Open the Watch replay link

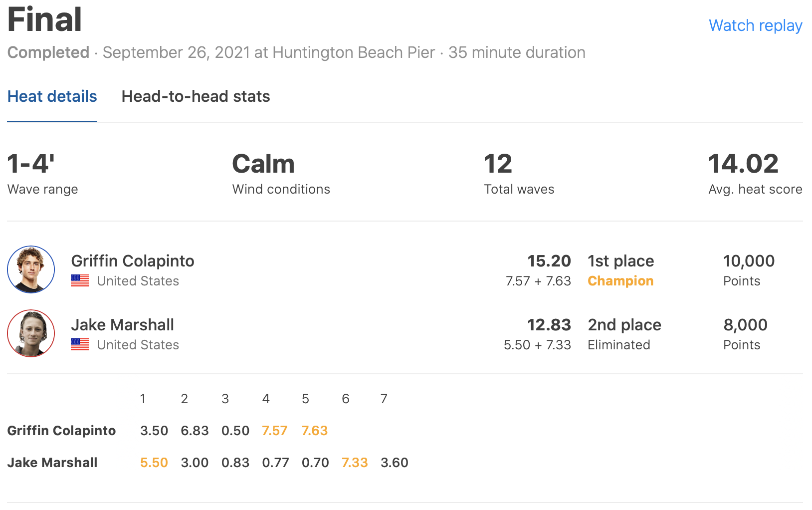click(x=755, y=25)
